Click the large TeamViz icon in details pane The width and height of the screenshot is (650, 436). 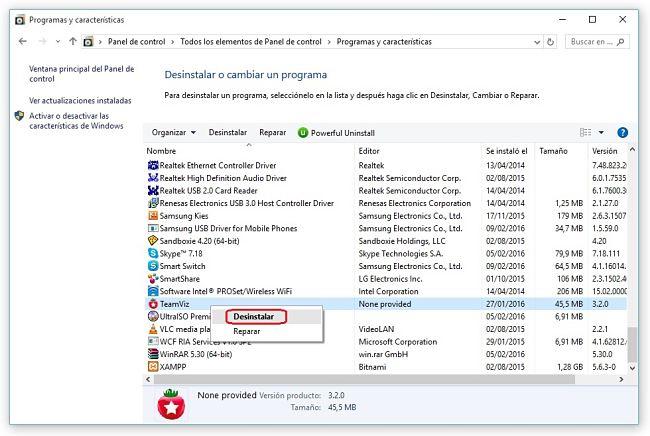171,404
